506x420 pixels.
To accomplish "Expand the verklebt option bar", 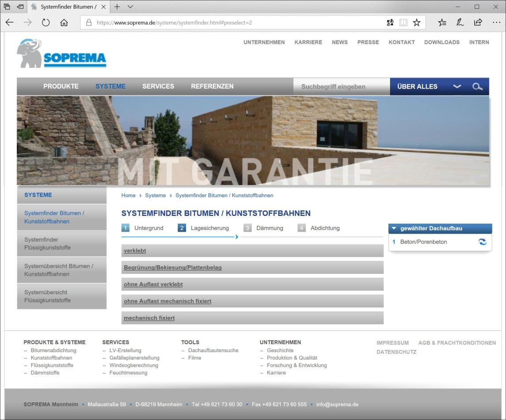I will [253, 251].
